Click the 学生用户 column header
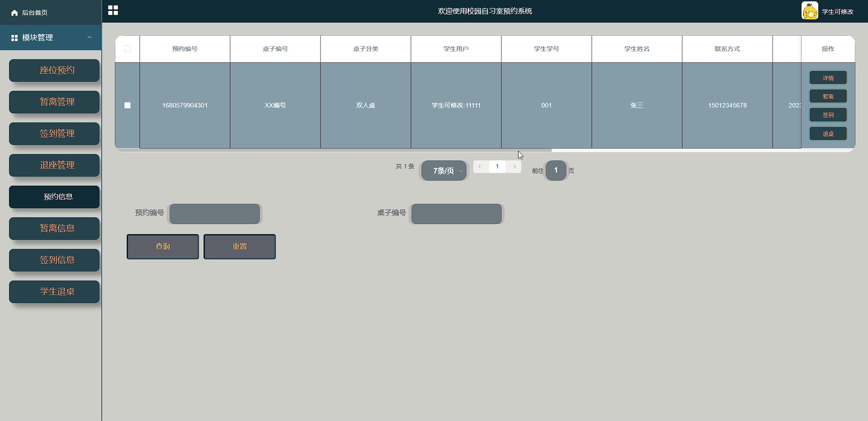This screenshot has height=421, width=868. [456, 49]
